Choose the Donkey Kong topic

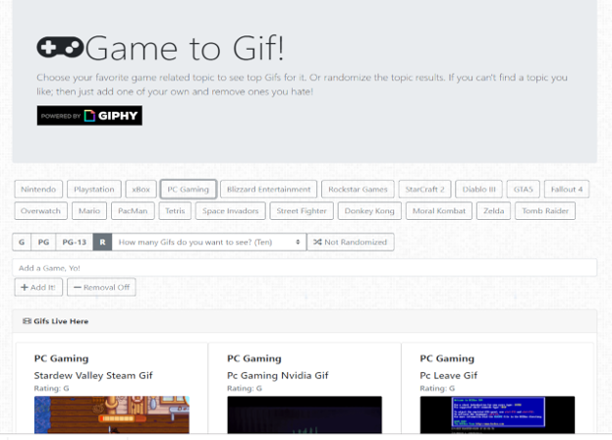[x=370, y=211]
